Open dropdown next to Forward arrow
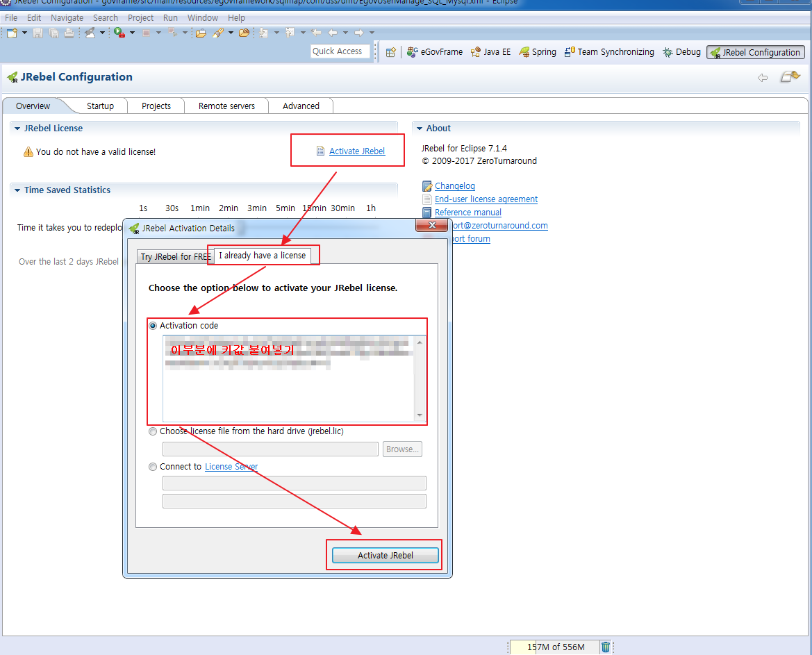Viewport: 812px width, 655px height. click(372, 33)
